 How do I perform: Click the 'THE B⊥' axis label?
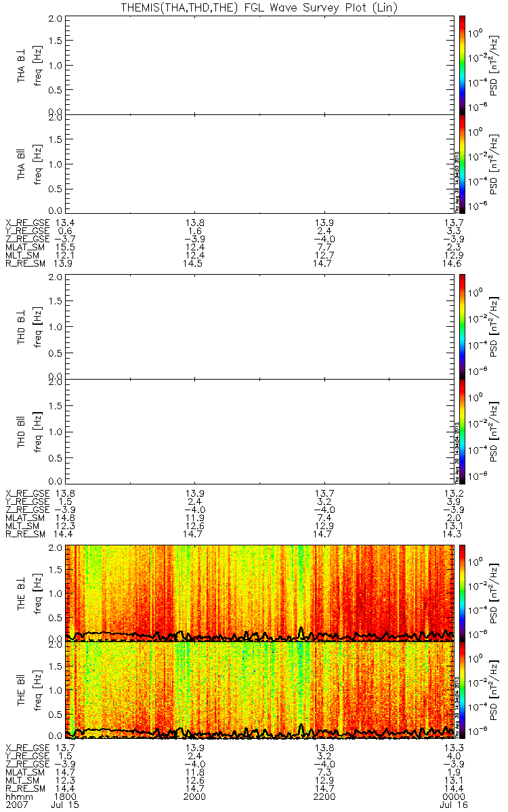click(22, 592)
